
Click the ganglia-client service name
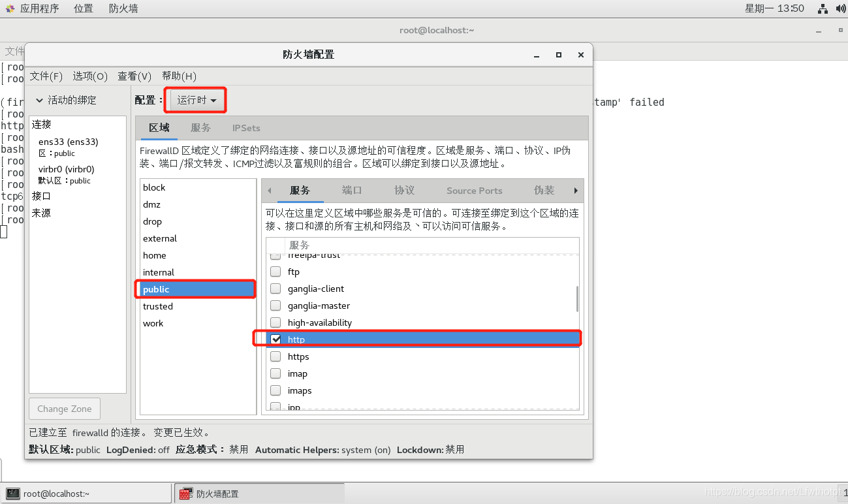316,289
